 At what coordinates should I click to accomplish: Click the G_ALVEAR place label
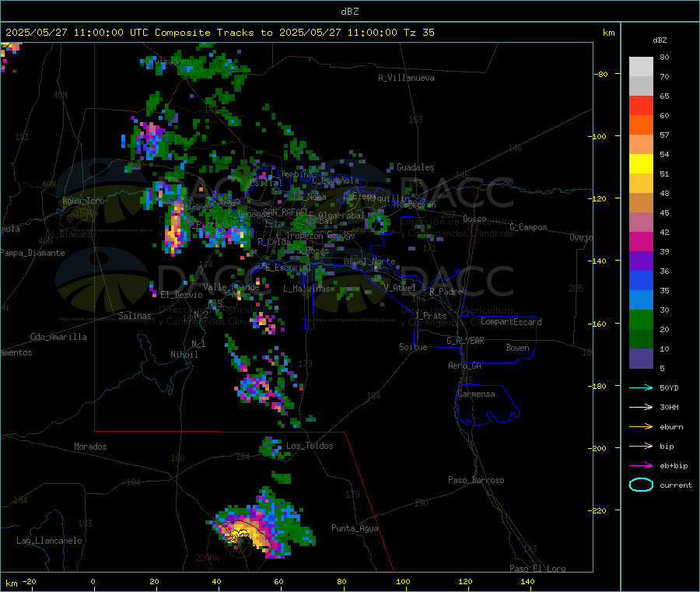click(x=465, y=341)
